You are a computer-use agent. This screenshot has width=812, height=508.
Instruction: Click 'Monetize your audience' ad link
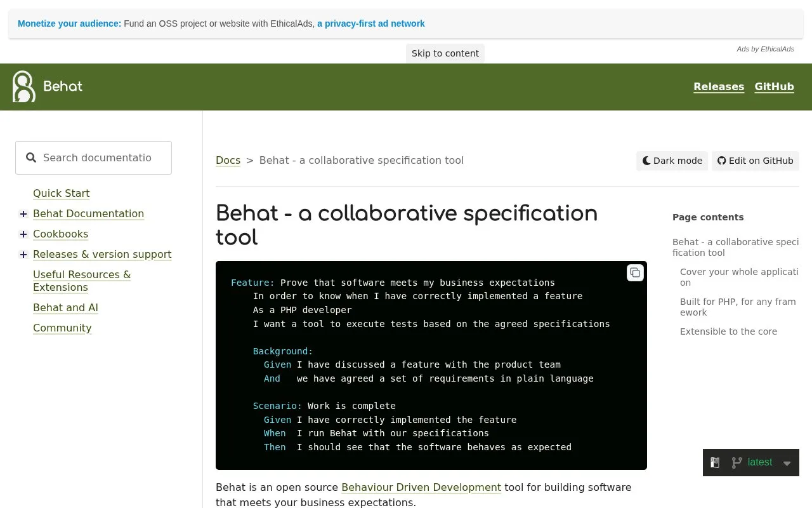tap(69, 23)
